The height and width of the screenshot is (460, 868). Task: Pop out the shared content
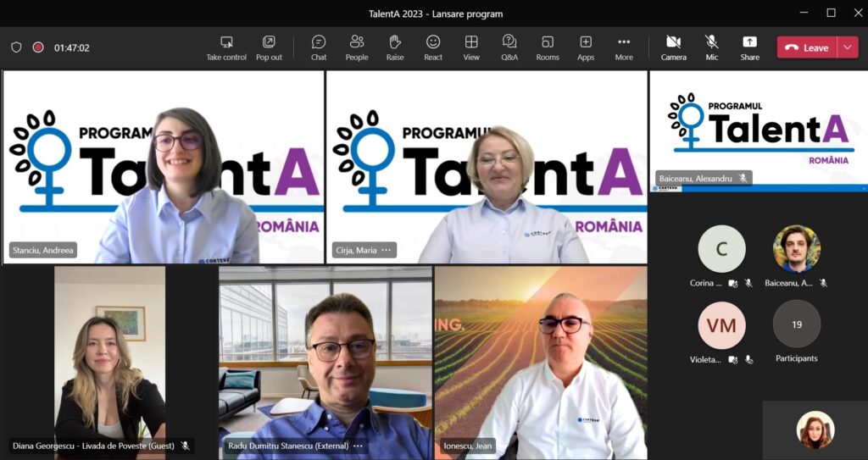[269, 48]
